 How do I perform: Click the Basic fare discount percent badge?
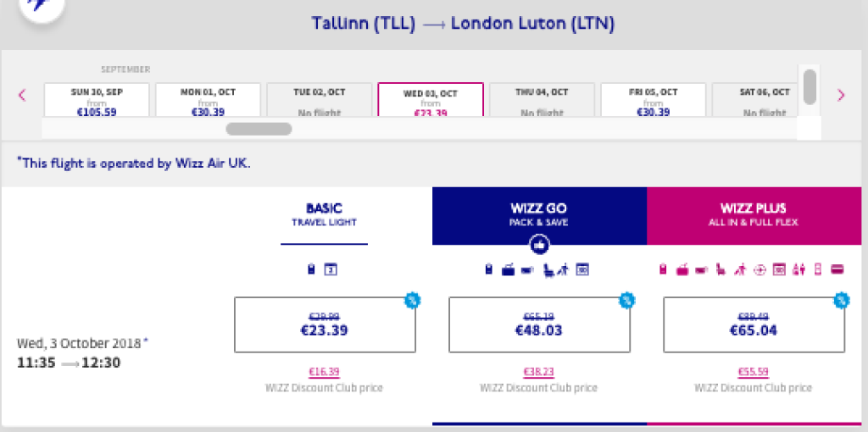[412, 300]
